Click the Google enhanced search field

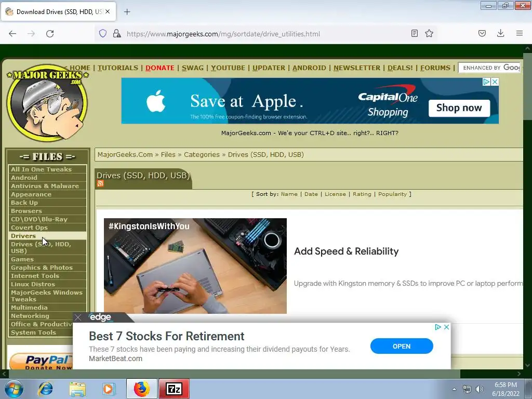click(490, 68)
